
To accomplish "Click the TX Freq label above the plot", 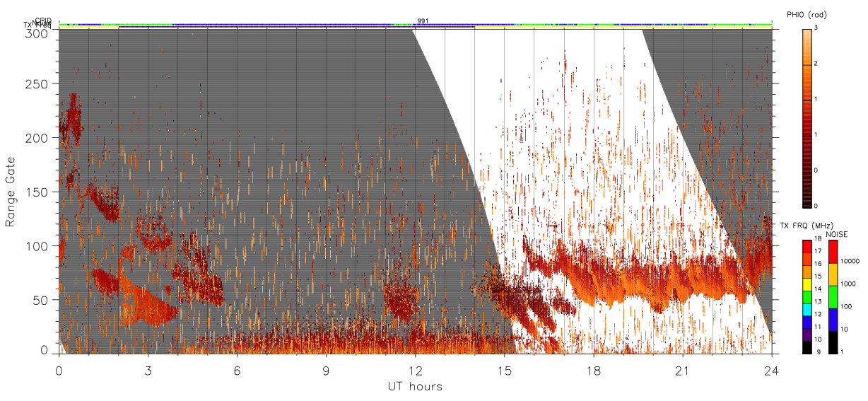I will (37, 25).
